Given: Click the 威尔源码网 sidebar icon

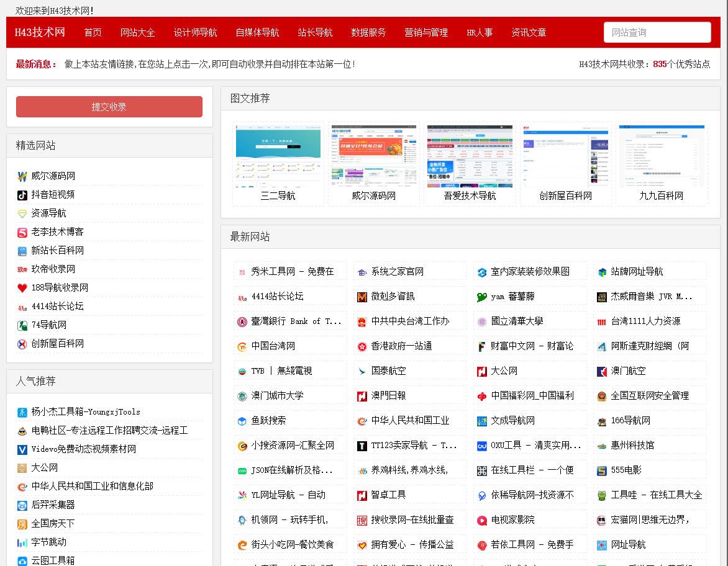Looking at the screenshot, I should tap(22, 176).
